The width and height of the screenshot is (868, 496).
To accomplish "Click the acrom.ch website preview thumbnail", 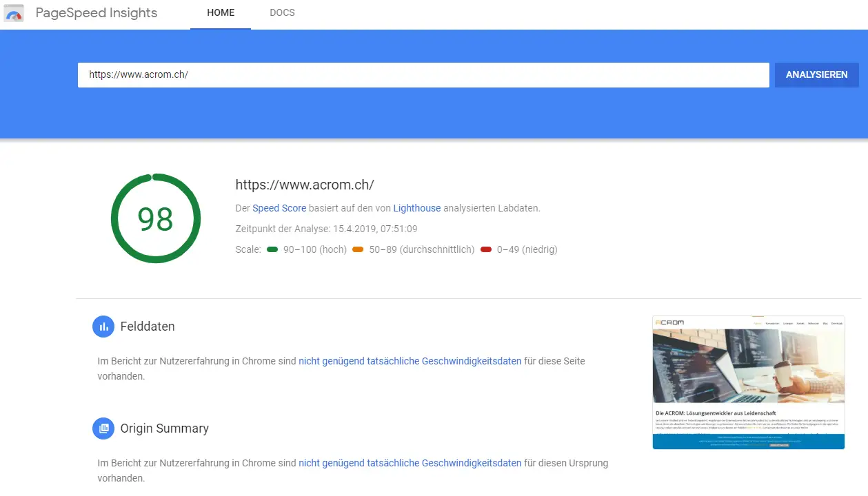I will (x=748, y=382).
